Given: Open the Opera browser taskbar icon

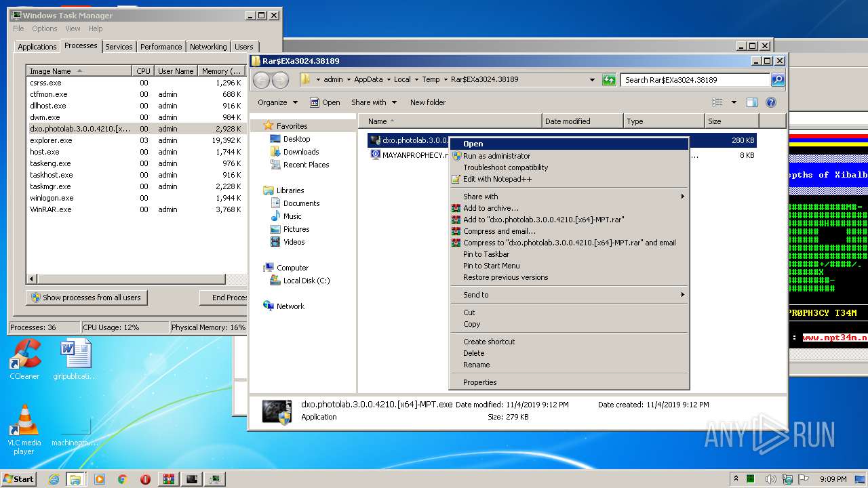Looking at the screenshot, I should (145, 479).
